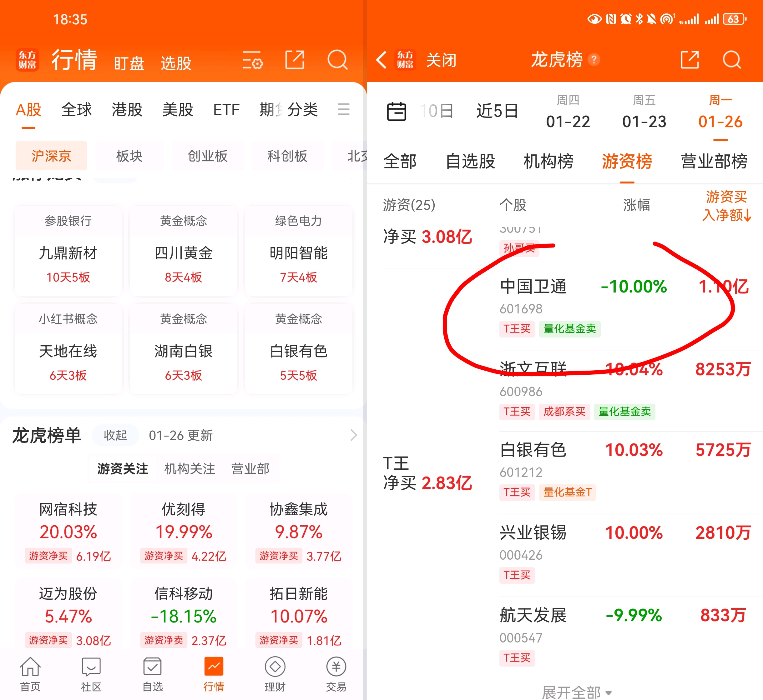The height and width of the screenshot is (700, 763).
Task: Tap the 龙虎榜 help question mark icon
Action: [x=594, y=60]
